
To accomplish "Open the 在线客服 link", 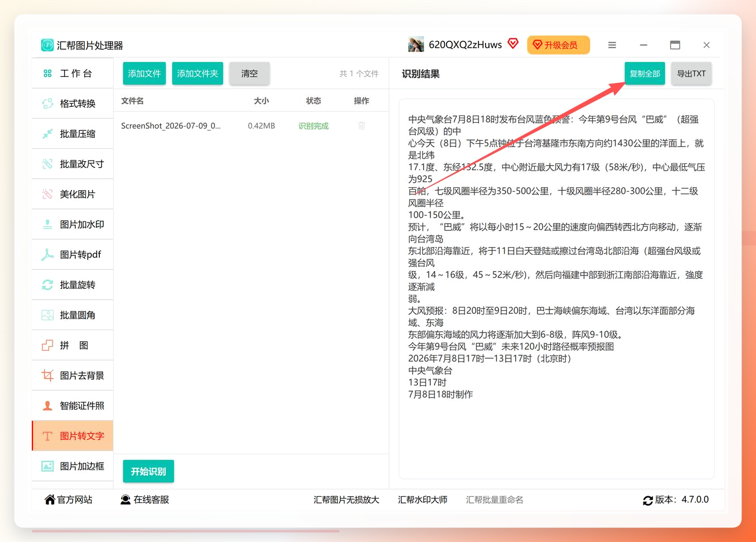I will point(151,500).
